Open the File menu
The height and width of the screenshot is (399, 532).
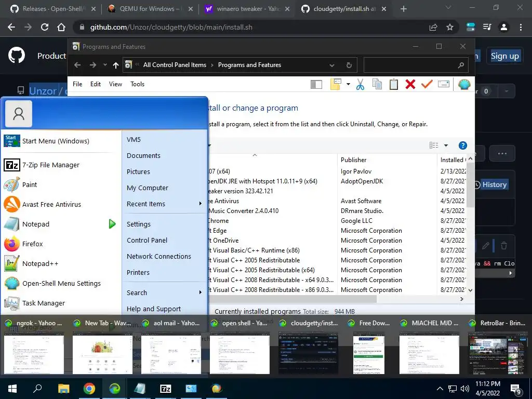(x=77, y=84)
